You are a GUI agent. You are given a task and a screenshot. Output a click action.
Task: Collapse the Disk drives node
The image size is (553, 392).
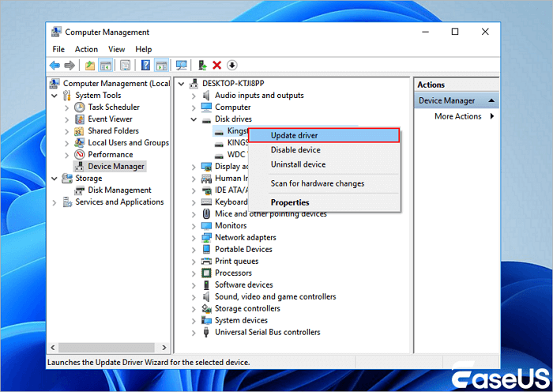tap(194, 119)
